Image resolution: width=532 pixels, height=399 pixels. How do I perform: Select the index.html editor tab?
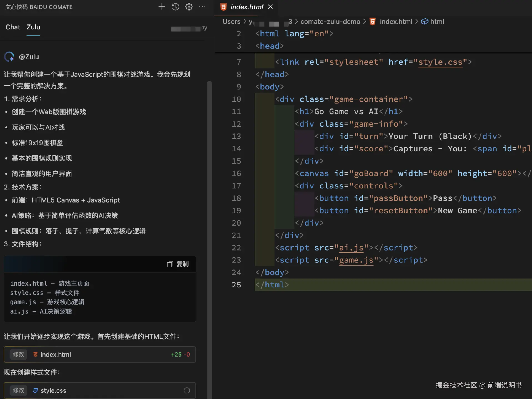tap(247, 7)
